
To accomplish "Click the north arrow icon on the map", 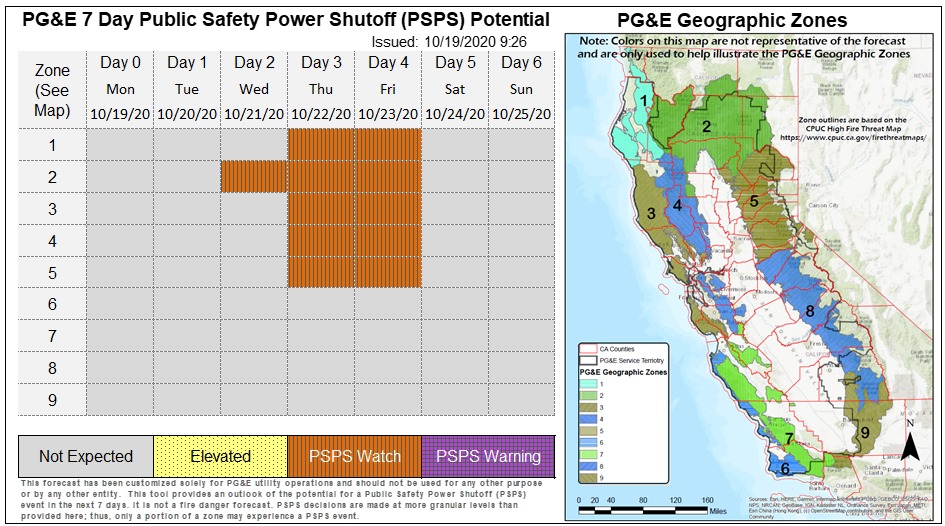I will (910, 440).
